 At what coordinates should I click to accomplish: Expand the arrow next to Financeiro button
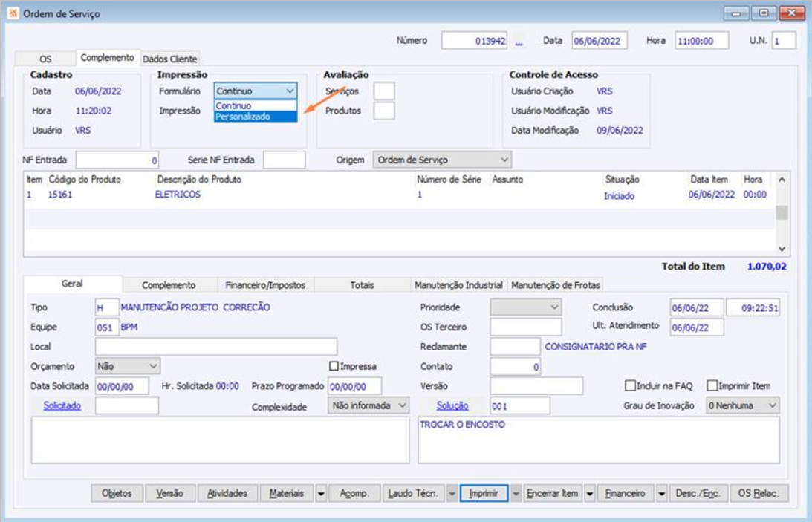[662, 494]
